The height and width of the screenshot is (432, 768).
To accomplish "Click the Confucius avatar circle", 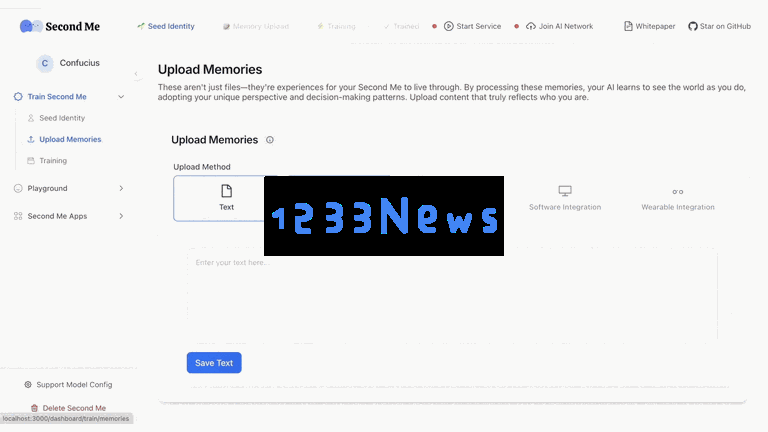I will [45, 63].
